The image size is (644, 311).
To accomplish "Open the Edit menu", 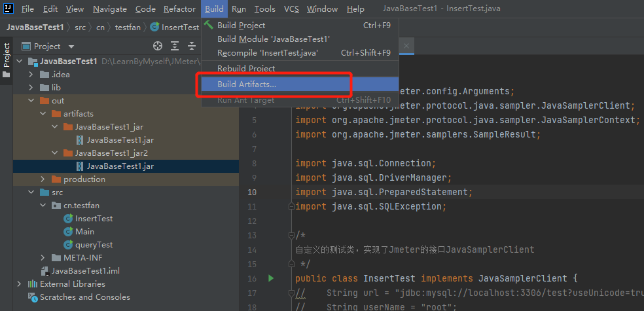I will [50, 9].
